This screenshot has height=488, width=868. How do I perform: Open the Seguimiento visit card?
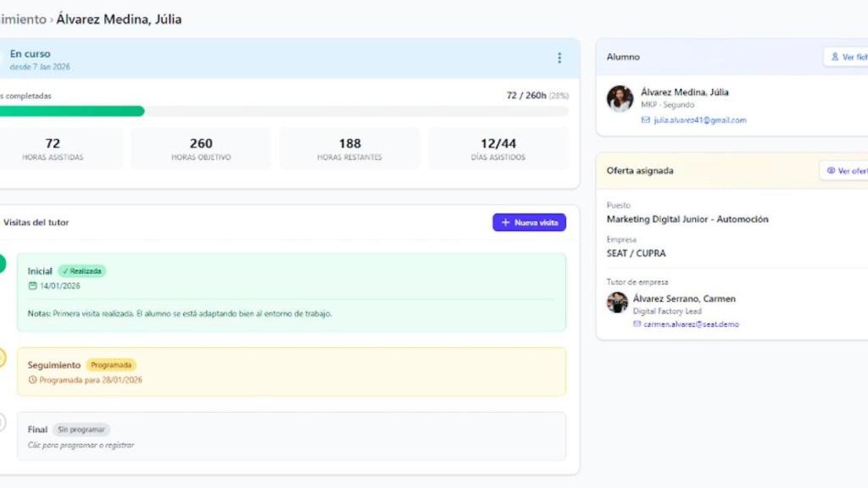pyautogui.click(x=291, y=372)
